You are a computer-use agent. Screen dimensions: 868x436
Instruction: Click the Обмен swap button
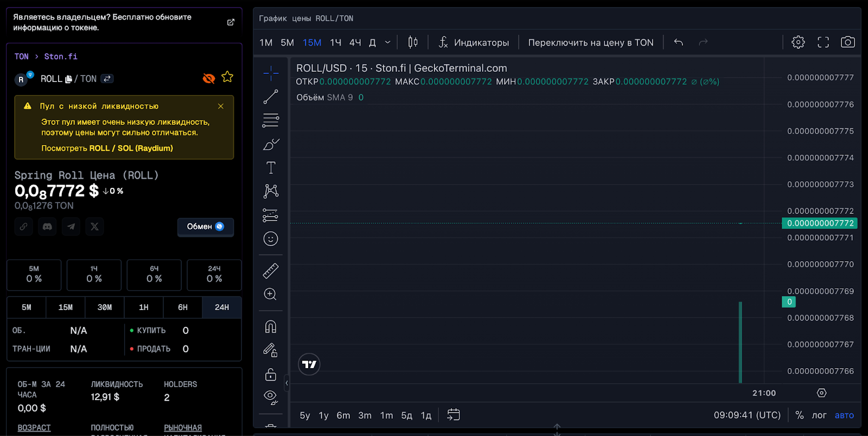[206, 226]
